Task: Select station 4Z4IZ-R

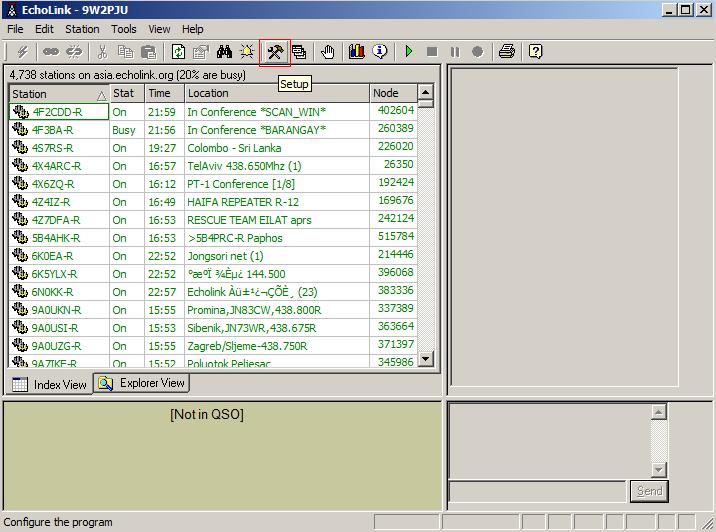Action: (51, 202)
